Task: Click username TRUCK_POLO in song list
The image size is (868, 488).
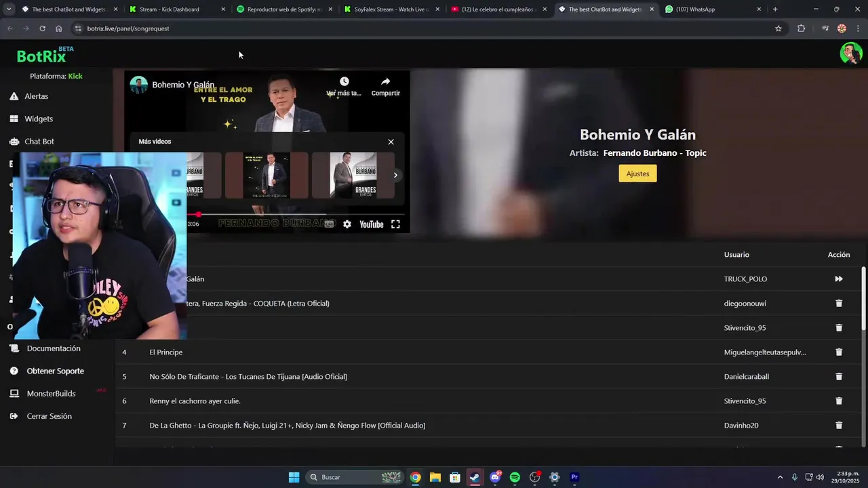Action: click(x=745, y=279)
